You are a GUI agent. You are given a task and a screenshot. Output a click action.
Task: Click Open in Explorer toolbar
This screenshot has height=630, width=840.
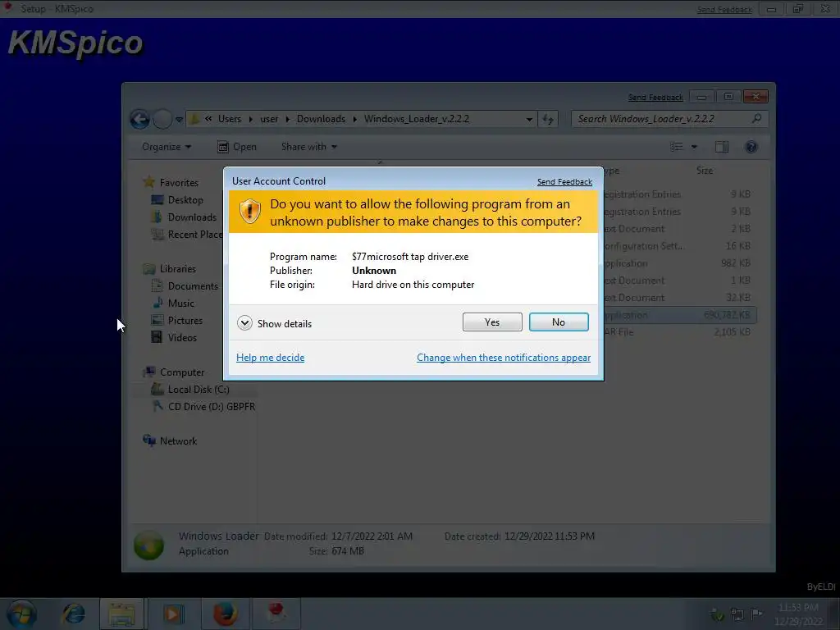point(237,147)
